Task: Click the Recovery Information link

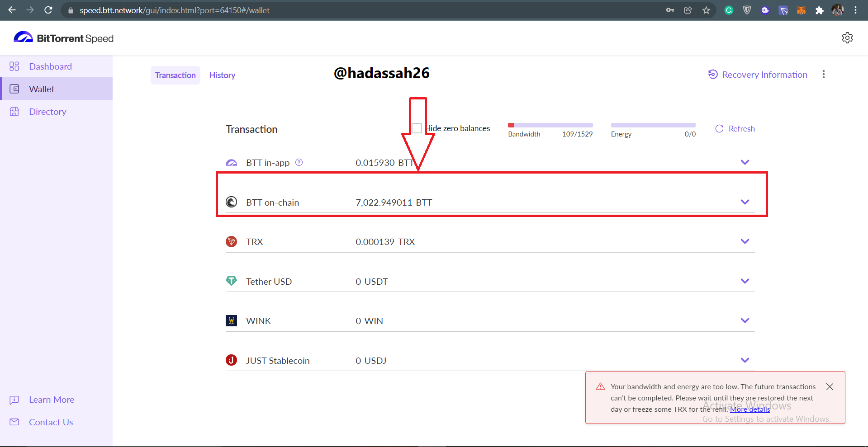Action: pyautogui.click(x=765, y=75)
